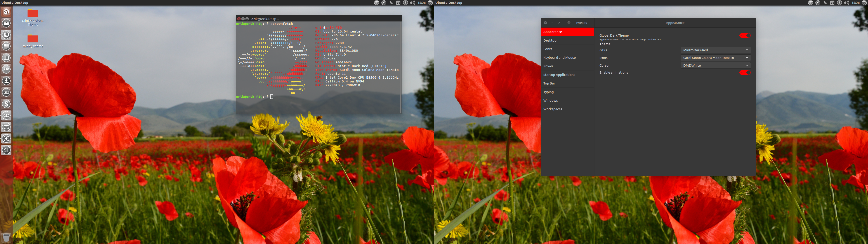Click the 15:26 clock on the left screen panel
The height and width of the screenshot is (244, 868).
(x=422, y=3)
